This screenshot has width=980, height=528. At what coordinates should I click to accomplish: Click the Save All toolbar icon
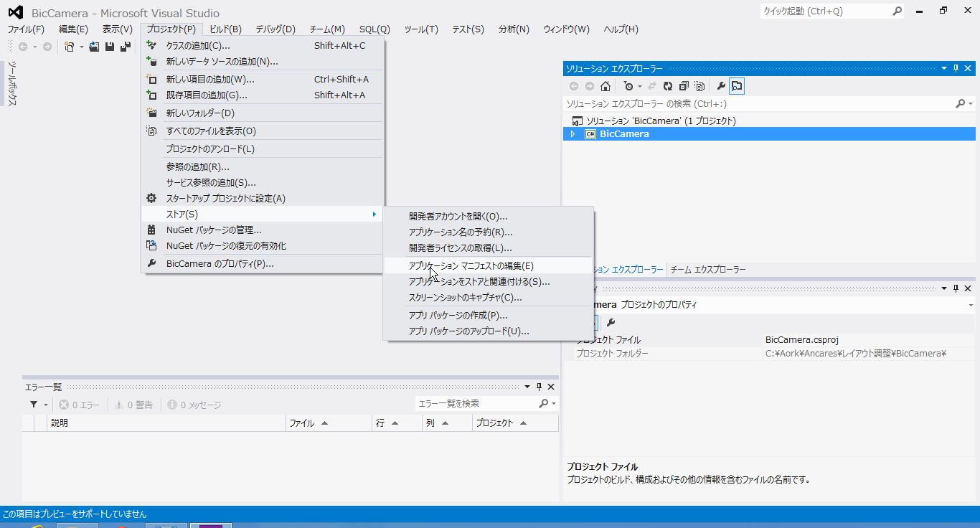pyautogui.click(x=125, y=47)
